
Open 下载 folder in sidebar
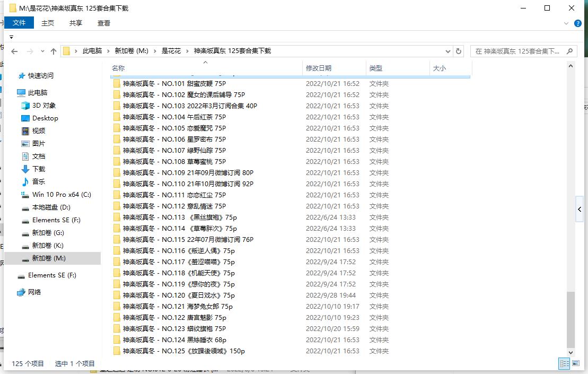click(x=39, y=169)
